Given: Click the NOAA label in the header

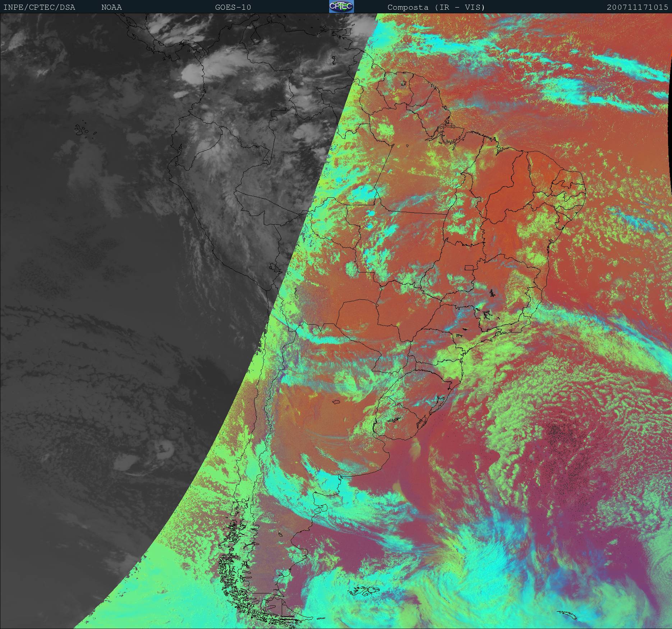Looking at the screenshot, I should [x=111, y=7].
